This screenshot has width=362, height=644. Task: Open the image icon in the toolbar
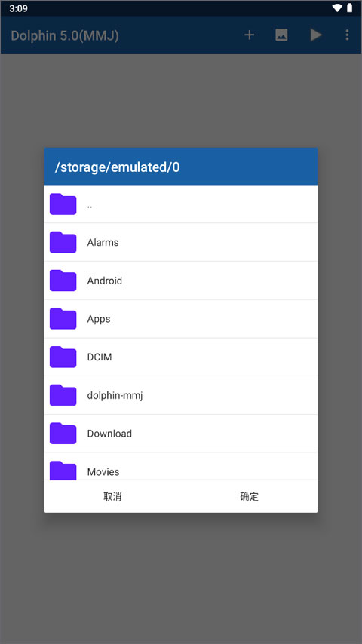(281, 35)
